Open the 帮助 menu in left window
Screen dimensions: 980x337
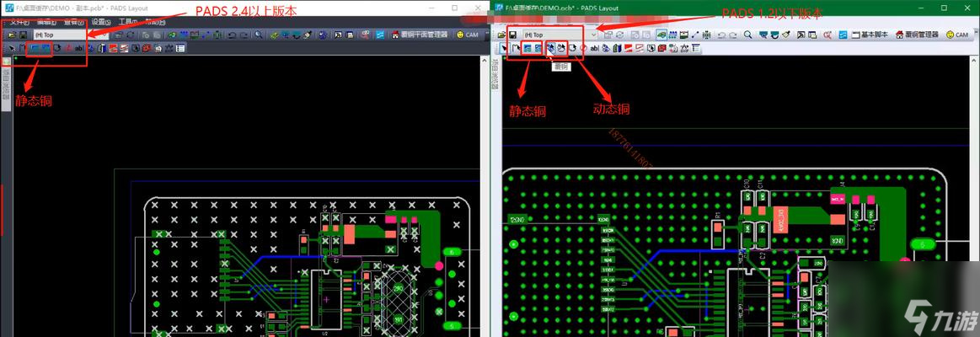pyautogui.click(x=156, y=23)
